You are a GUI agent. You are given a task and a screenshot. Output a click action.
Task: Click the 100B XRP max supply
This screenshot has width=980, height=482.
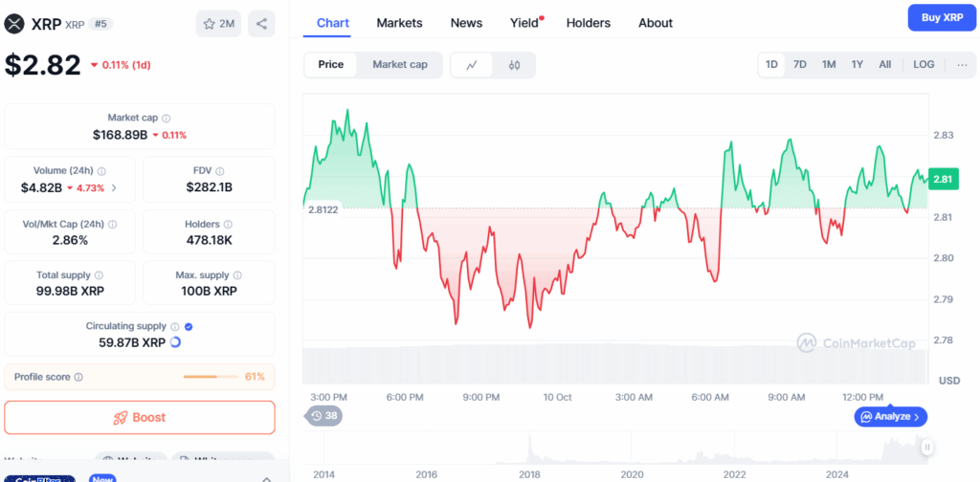(210, 291)
